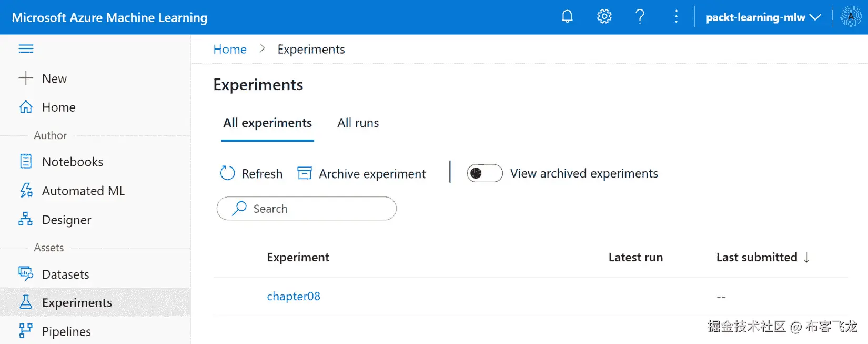Image resolution: width=868 pixels, height=344 pixels.
Task: Click the New plus button
Action: tap(43, 78)
